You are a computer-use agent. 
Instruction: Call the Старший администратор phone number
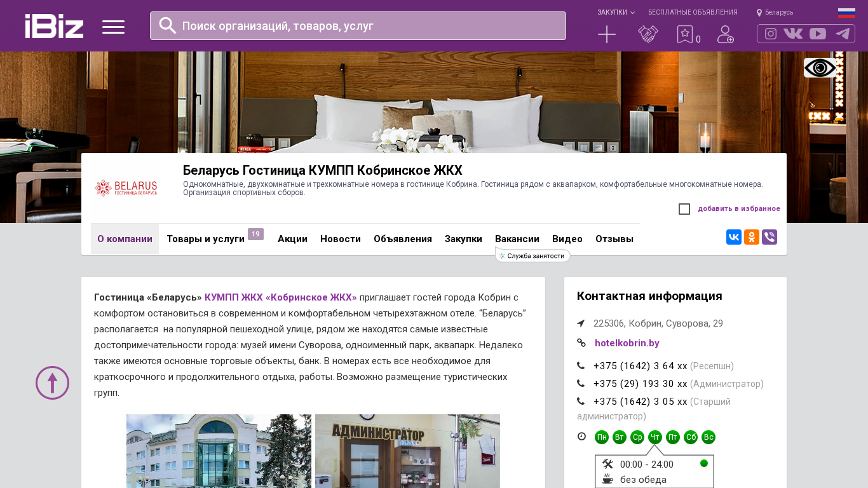(640, 402)
